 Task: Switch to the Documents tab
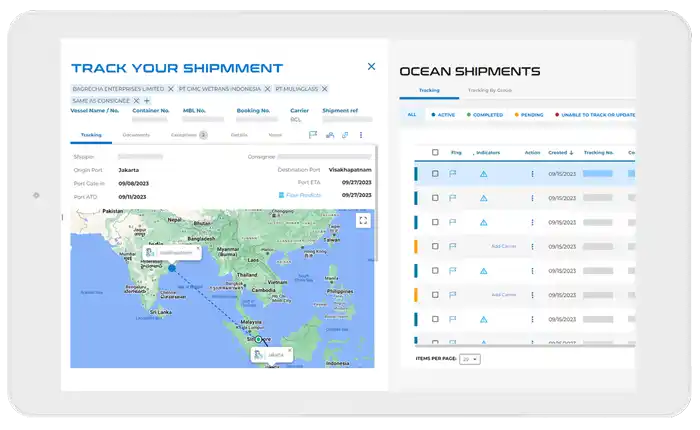(x=136, y=134)
